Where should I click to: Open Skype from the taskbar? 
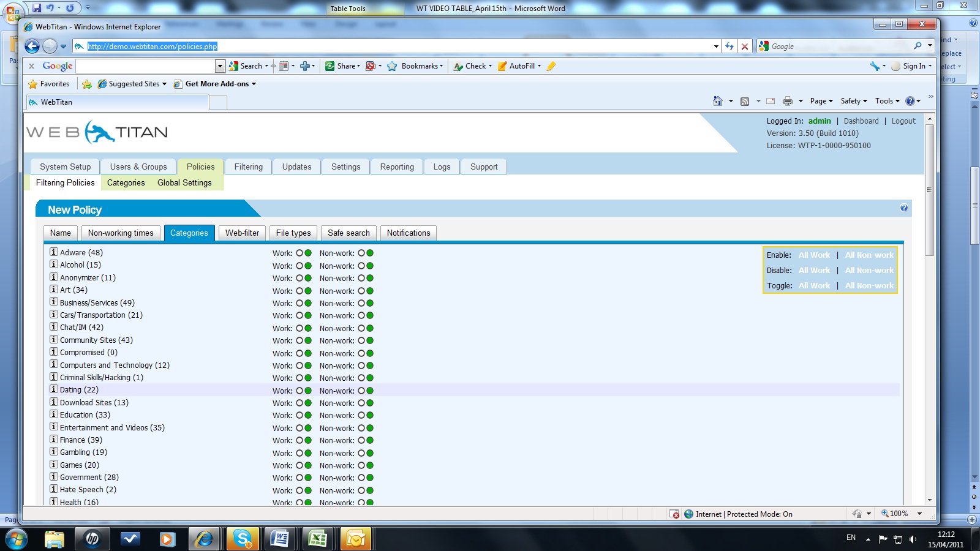[x=243, y=539]
